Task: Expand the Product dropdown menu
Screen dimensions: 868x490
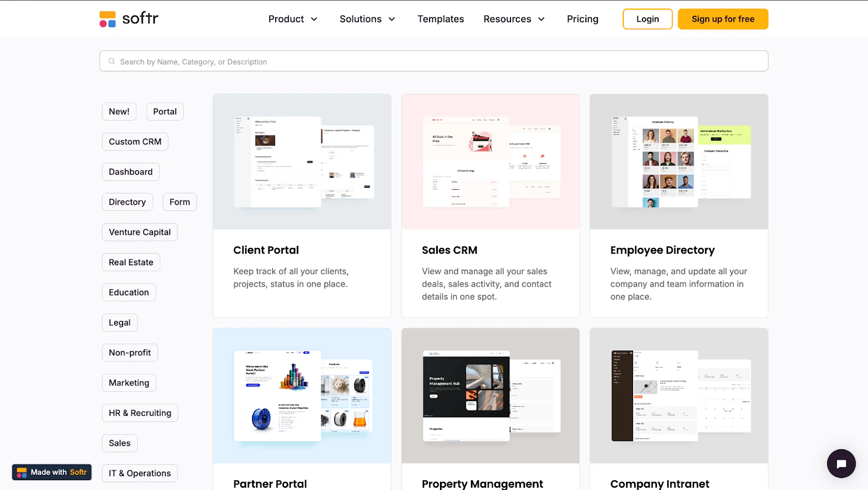Action: pyautogui.click(x=293, y=19)
